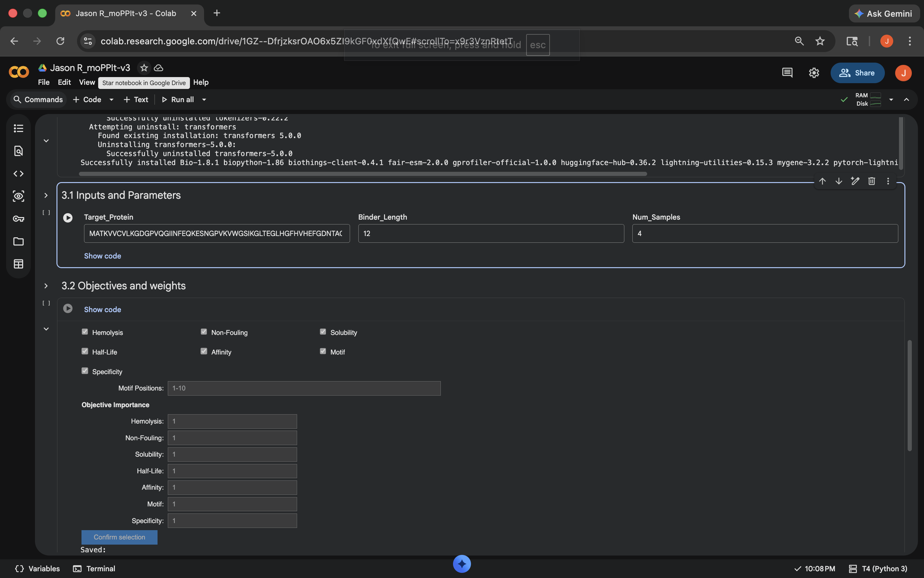Run the Objectives and weights cell
Screen dimensions: 924x578
coord(68,309)
